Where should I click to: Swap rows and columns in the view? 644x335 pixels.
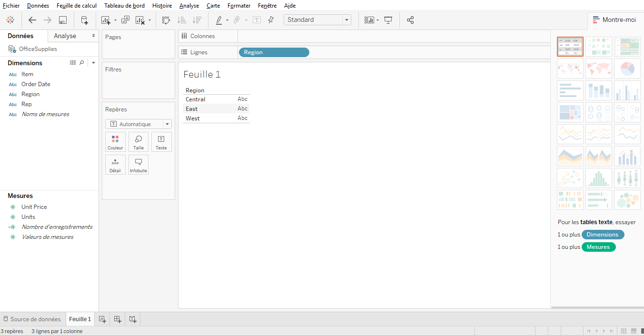(166, 20)
